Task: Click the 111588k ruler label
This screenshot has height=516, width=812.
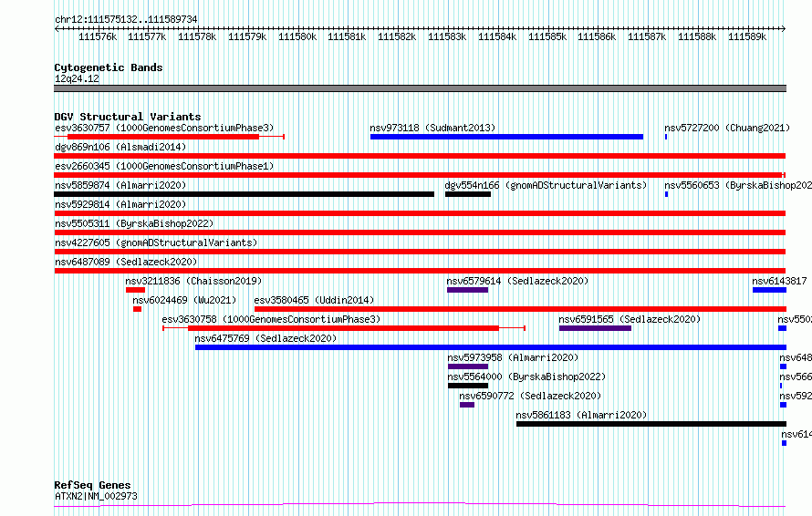Action: (x=698, y=36)
